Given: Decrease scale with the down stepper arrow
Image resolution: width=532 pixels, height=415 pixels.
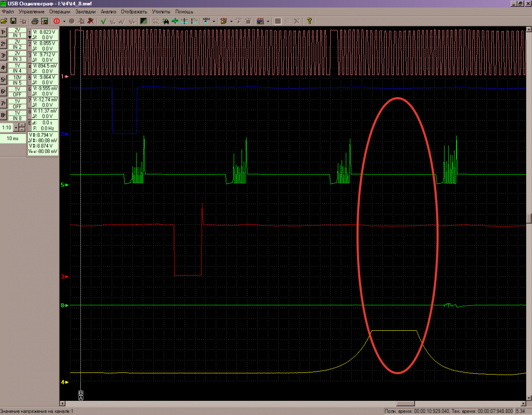Looking at the screenshot, I should tap(22, 130).
